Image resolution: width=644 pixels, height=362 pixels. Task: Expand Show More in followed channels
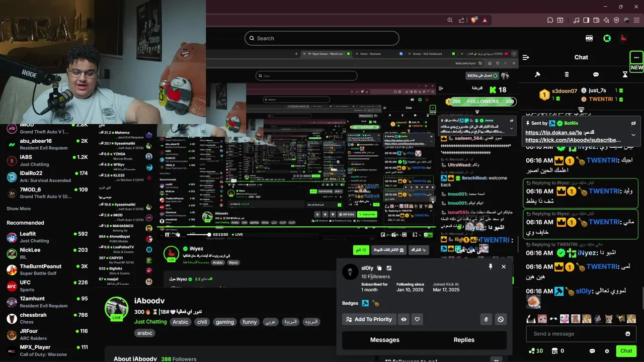pyautogui.click(x=19, y=209)
